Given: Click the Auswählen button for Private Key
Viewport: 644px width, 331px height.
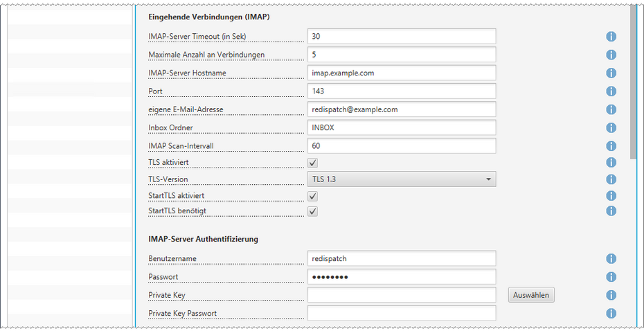Looking at the screenshot, I should tap(531, 295).
